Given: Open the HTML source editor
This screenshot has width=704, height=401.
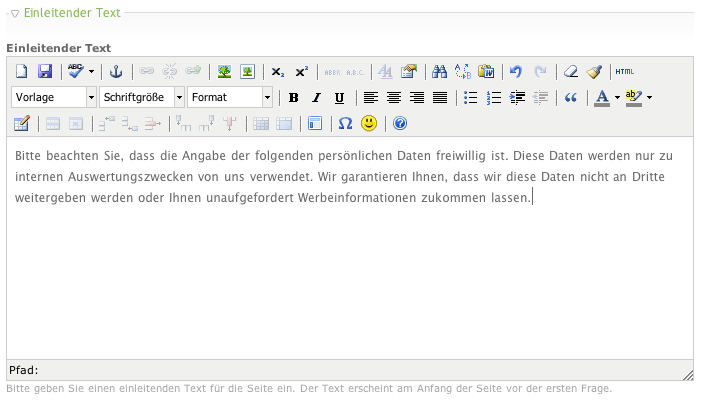Looking at the screenshot, I should point(625,72).
